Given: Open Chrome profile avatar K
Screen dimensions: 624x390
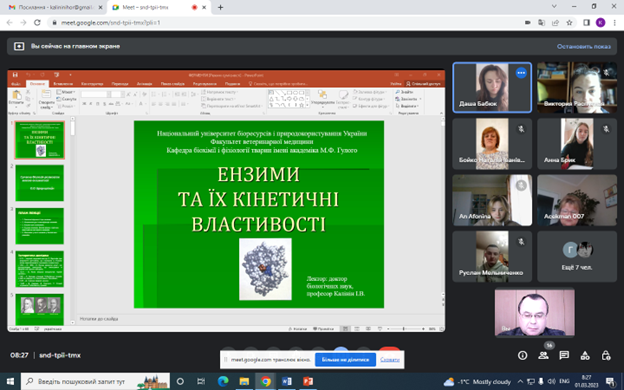Looking at the screenshot, I should point(600,23).
